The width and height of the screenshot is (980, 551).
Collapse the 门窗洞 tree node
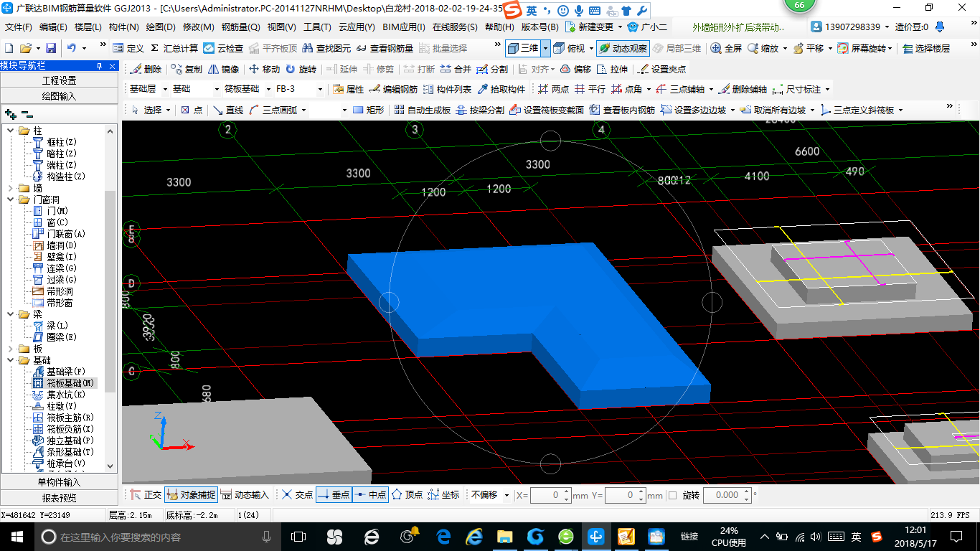tap(11, 199)
